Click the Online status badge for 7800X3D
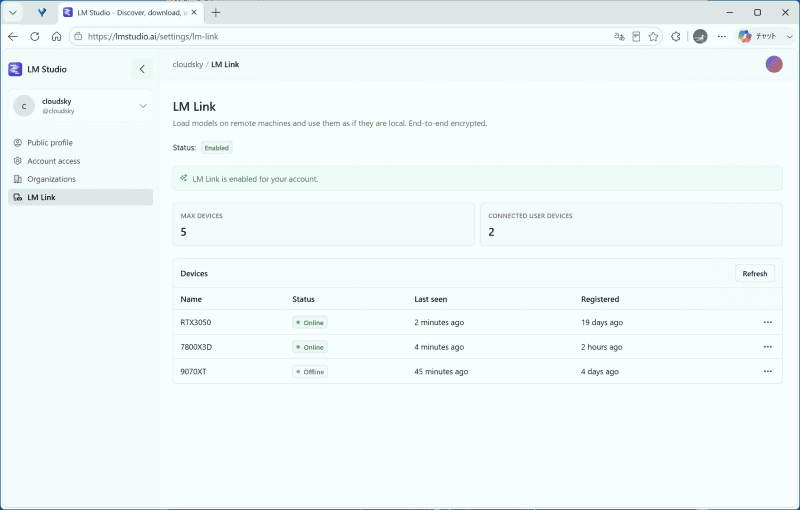Image resolution: width=800 pixels, height=510 pixels. (310, 347)
